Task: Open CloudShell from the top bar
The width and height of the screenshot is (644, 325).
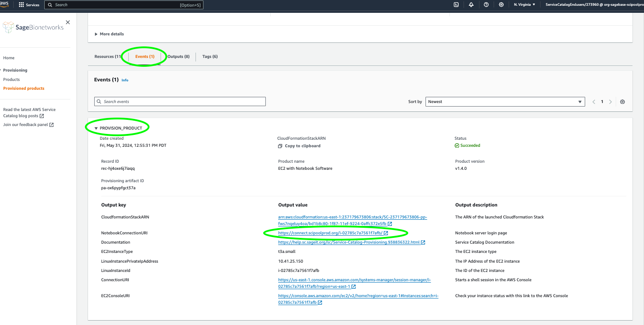Action: (456, 5)
